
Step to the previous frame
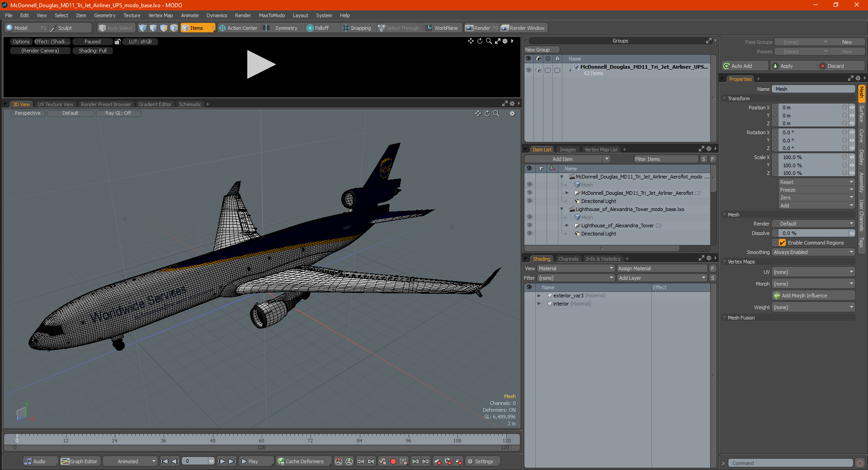175,461
